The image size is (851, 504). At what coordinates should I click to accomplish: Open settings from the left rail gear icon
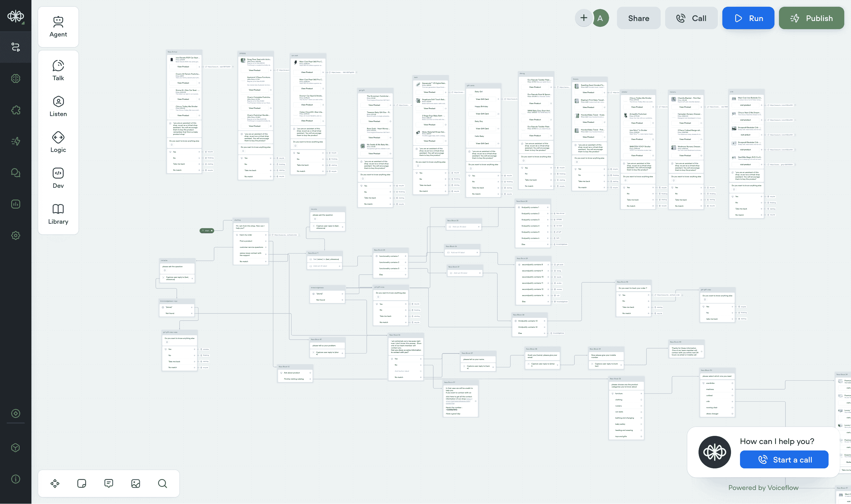click(16, 235)
